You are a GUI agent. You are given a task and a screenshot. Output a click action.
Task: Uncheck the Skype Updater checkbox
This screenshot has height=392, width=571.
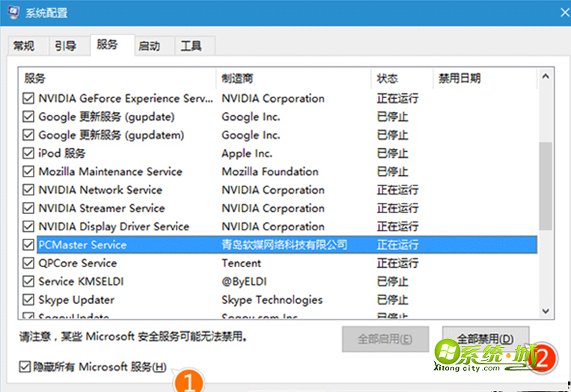28,299
